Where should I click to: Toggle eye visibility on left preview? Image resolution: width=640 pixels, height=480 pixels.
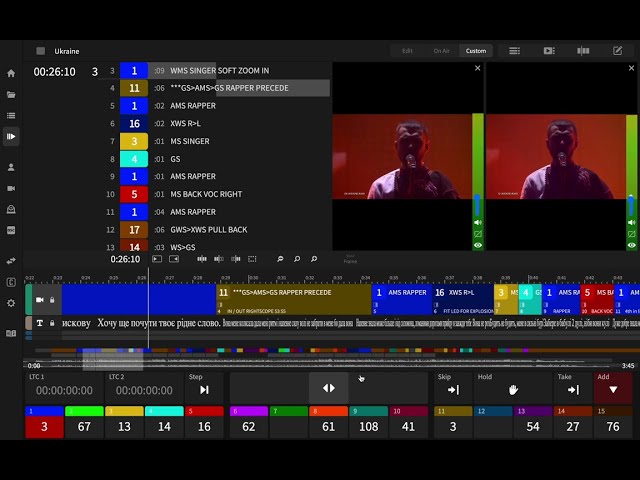[478, 245]
